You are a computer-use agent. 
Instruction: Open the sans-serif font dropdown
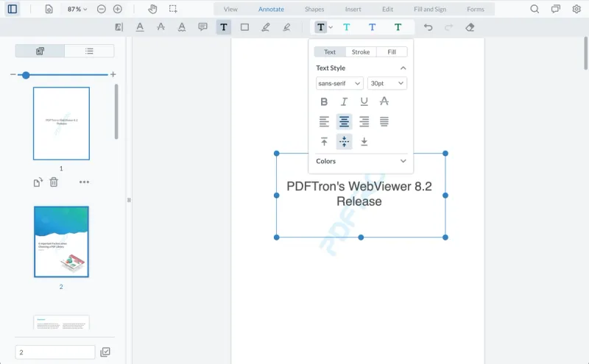(339, 83)
